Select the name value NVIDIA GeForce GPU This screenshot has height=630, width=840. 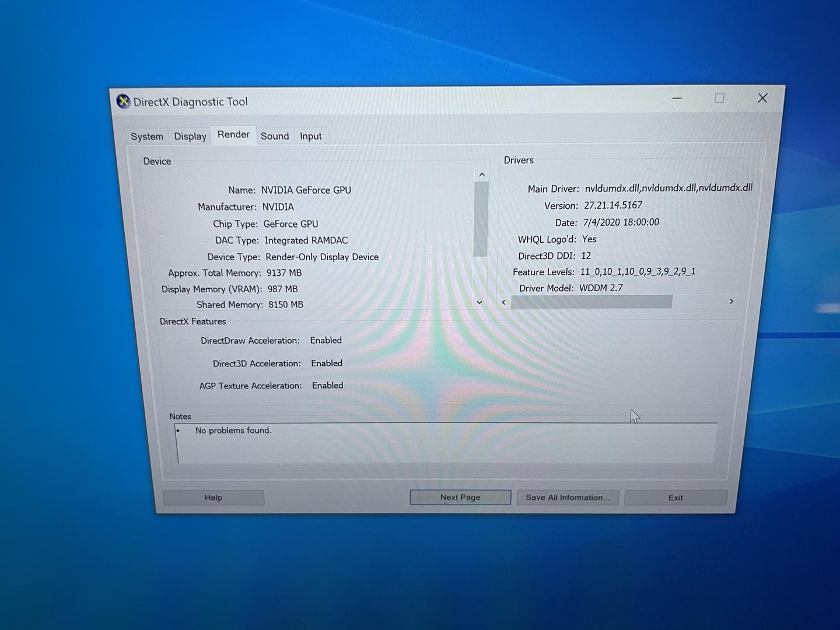click(306, 190)
